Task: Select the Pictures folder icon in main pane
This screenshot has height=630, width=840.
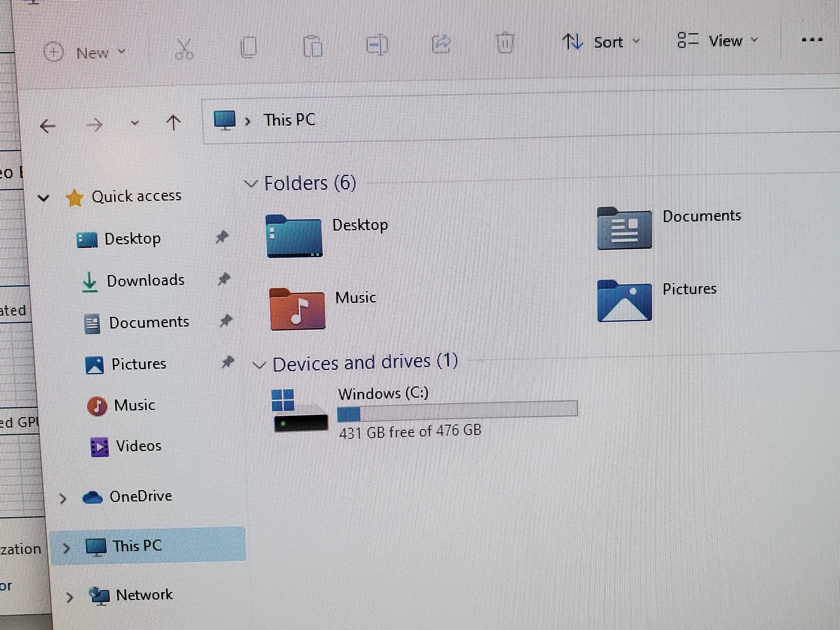Action: (x=624, y=301)
